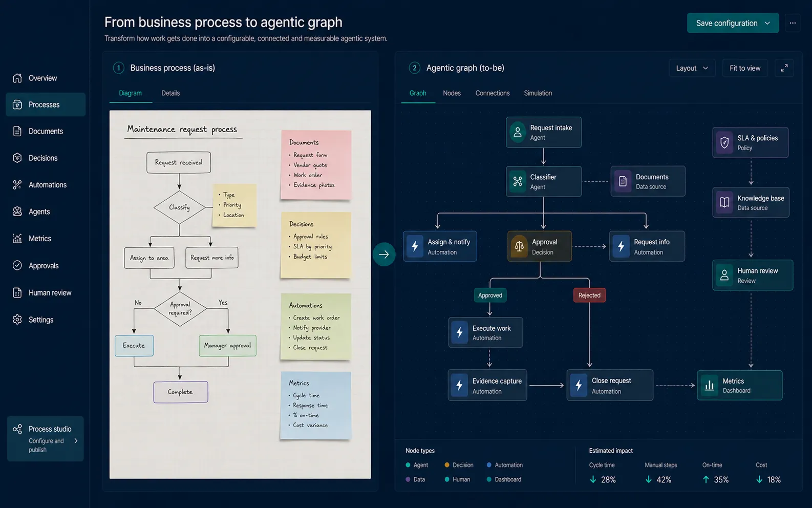Click the Knowledge base book icon
This screenshot has height=508, width=812.
(724, 202)
